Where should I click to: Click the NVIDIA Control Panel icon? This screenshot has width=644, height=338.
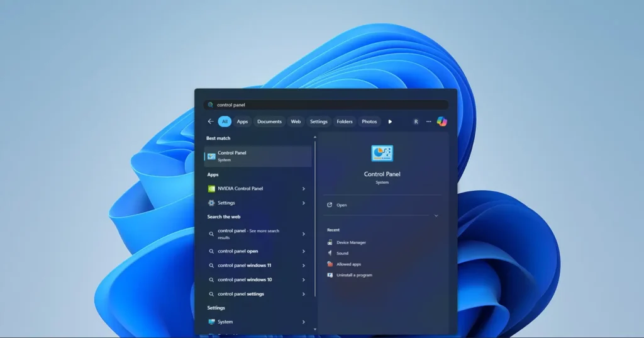click(x=211, y=189)
